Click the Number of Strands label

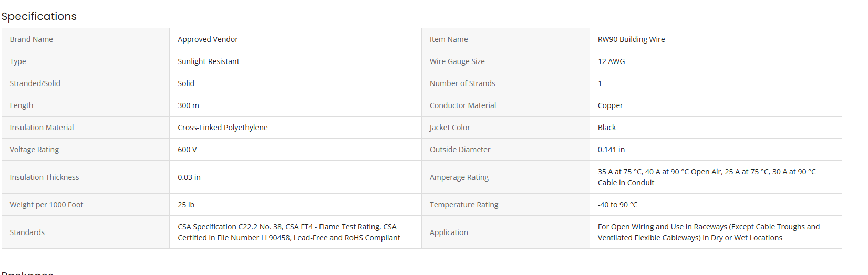click(x=462, y=83)
